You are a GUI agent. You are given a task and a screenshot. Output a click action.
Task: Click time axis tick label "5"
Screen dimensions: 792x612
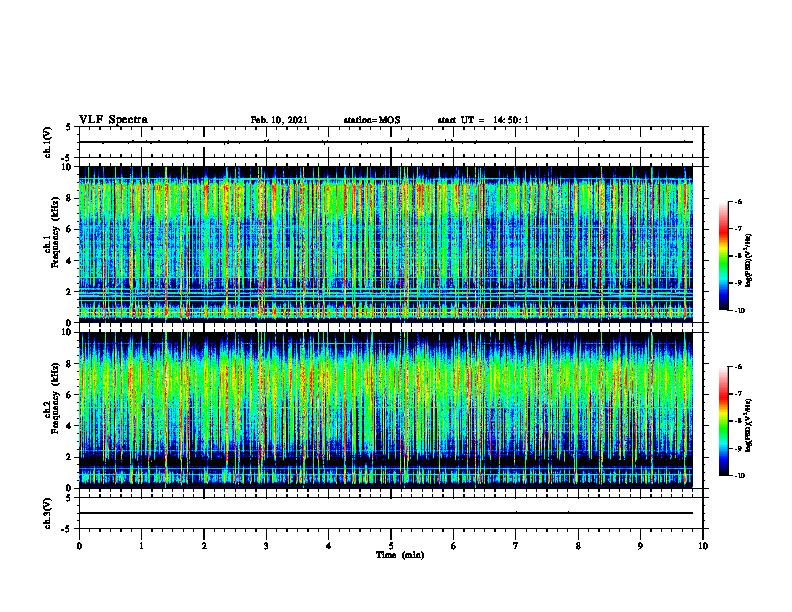(391, 546)
